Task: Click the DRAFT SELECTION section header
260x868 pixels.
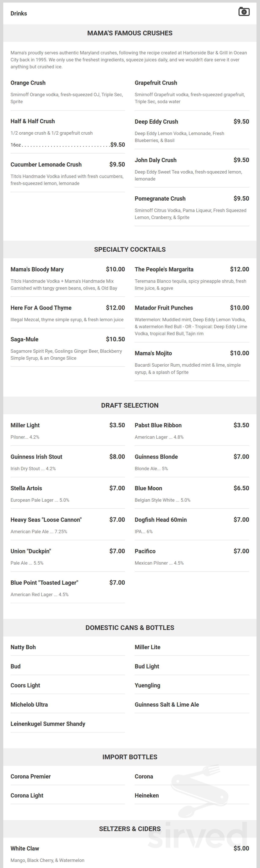Action: [130, 405]
